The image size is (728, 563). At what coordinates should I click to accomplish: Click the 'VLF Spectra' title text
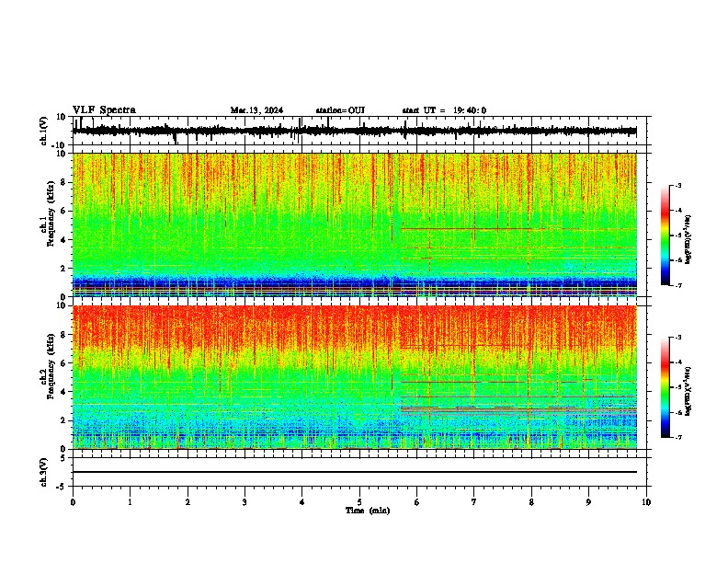(x=104, y=110)
